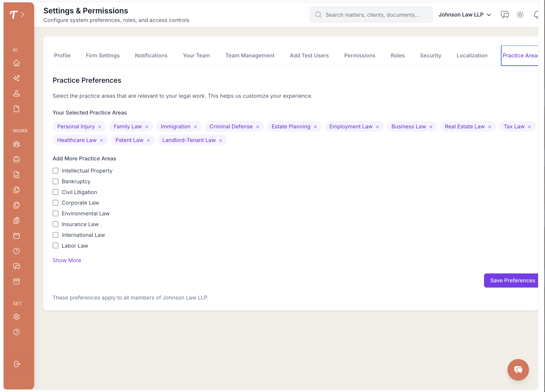Open the Team Management tab
The width and height of the screenshot is (545, 392).
250,55
